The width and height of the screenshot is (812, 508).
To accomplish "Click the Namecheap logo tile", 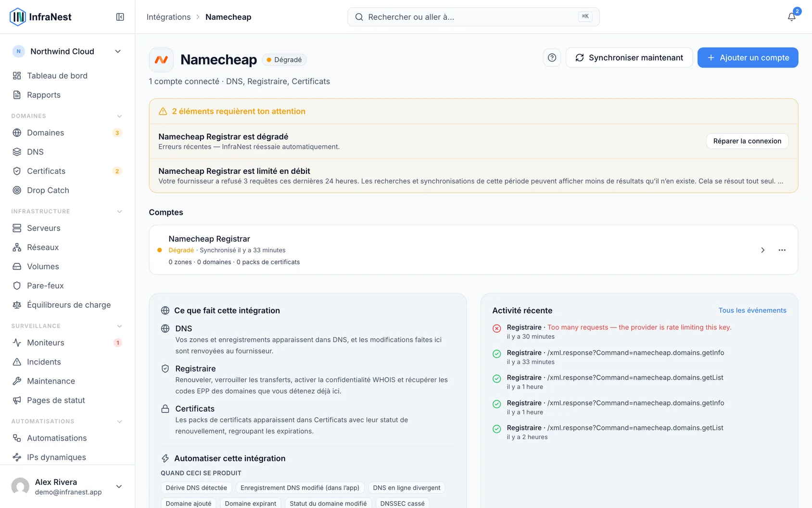I will [x=161, y=60].
